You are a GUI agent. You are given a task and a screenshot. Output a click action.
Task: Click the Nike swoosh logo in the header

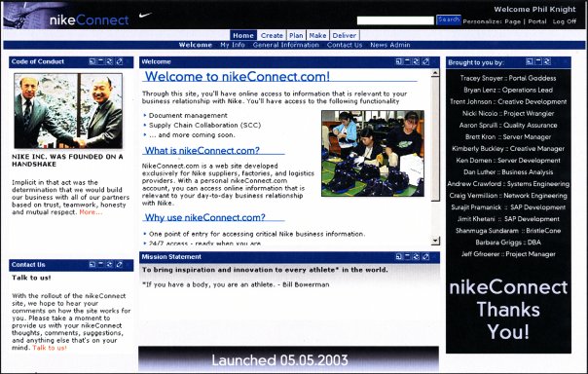pos(145,16)
